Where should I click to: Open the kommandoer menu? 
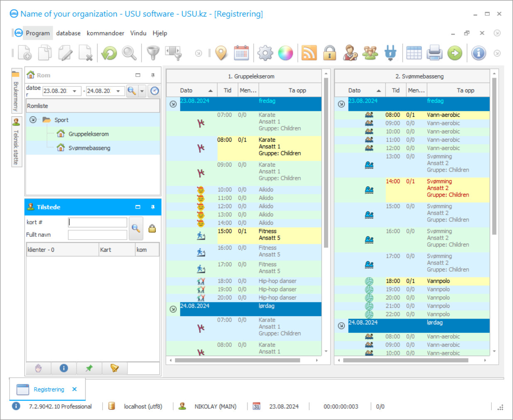point(105,33)
